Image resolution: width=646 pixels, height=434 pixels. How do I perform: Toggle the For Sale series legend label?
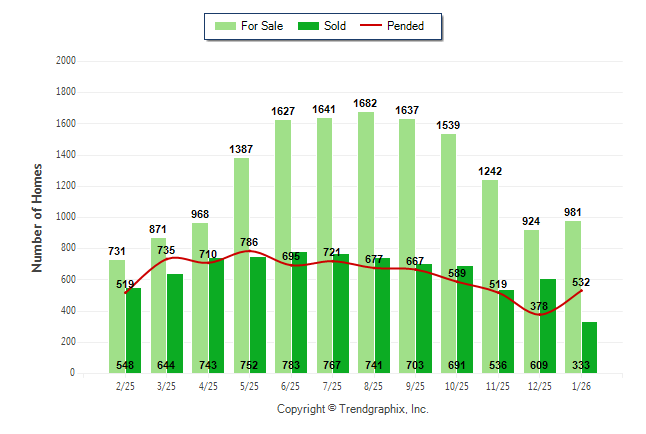click(261, 26)
